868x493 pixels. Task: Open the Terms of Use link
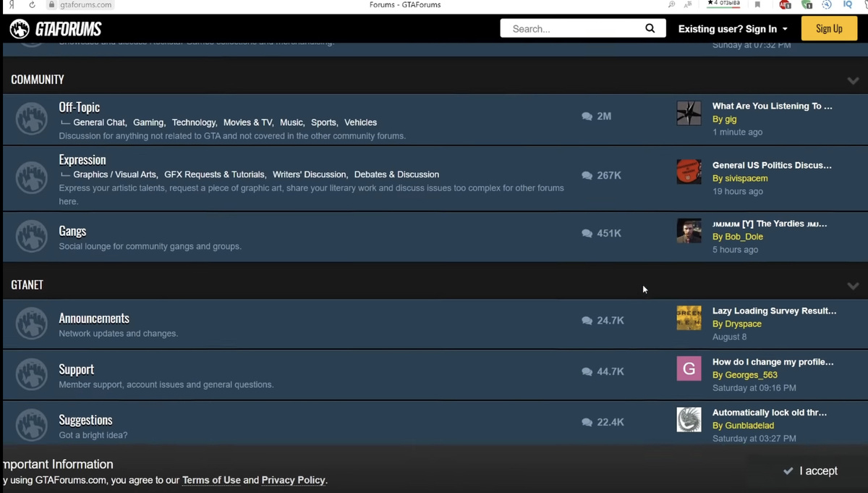[211, 480]
